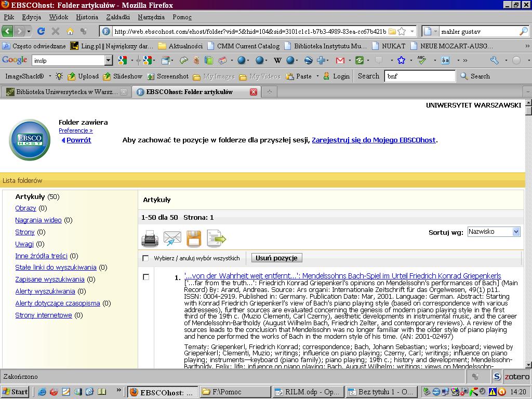
Task: Close the EBSCOhost tab with red X
Action: click(x=254, y=92)
